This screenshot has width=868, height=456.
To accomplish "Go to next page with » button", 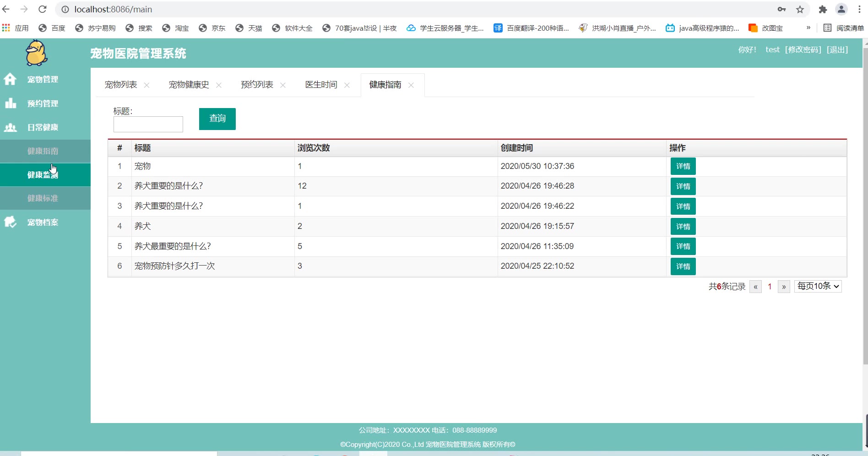I will pyautogui.click(x=784, y=287).
